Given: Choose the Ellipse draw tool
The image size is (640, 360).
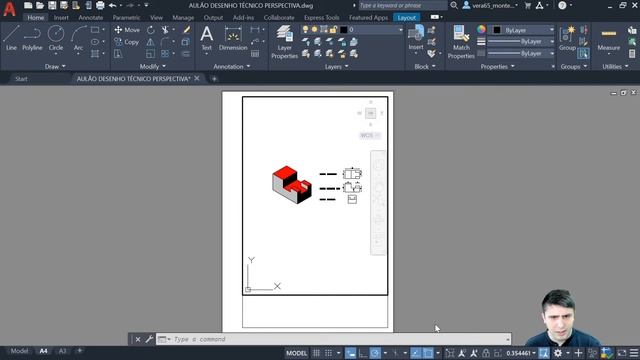Looking at the screenshot, I should (95, 42).
